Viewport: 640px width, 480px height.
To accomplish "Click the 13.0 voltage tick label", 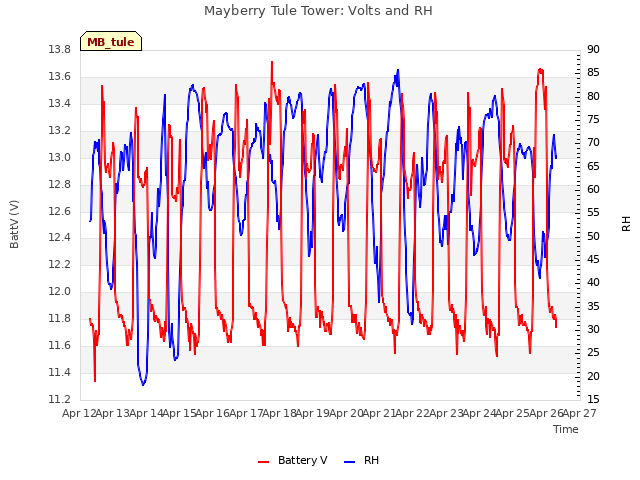I will [x=59, y=158].
